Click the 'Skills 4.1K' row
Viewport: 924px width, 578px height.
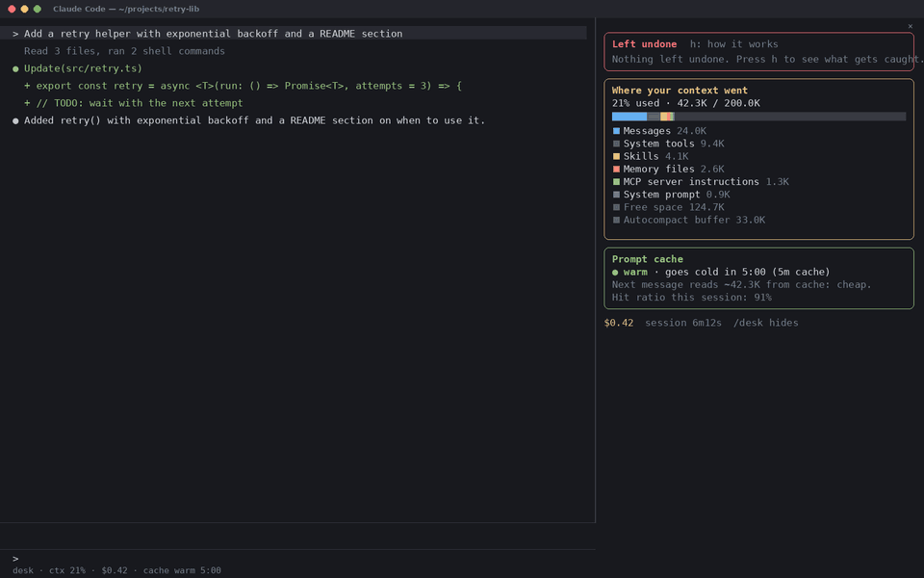pyautogui.click(x=651, y=156)
